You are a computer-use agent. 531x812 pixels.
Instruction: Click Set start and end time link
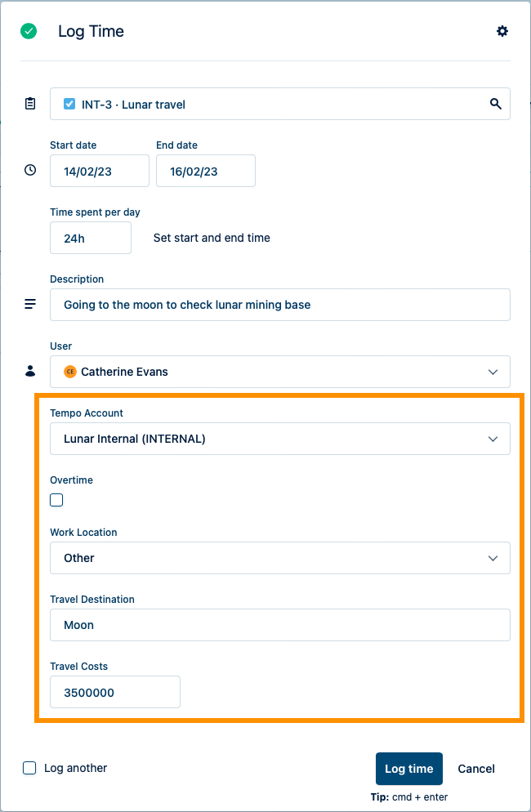(x=212, y=238)
